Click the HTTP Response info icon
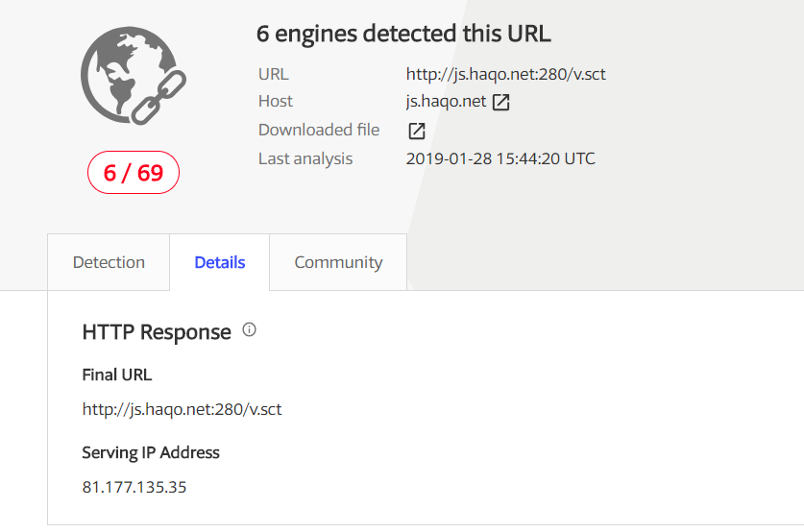The width and height of the screenshot is (804, 532). [x=249, y=329]
